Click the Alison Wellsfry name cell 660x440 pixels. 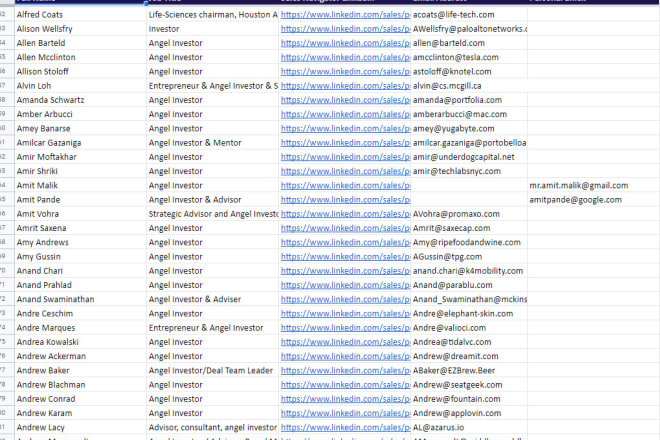point(80,29)
